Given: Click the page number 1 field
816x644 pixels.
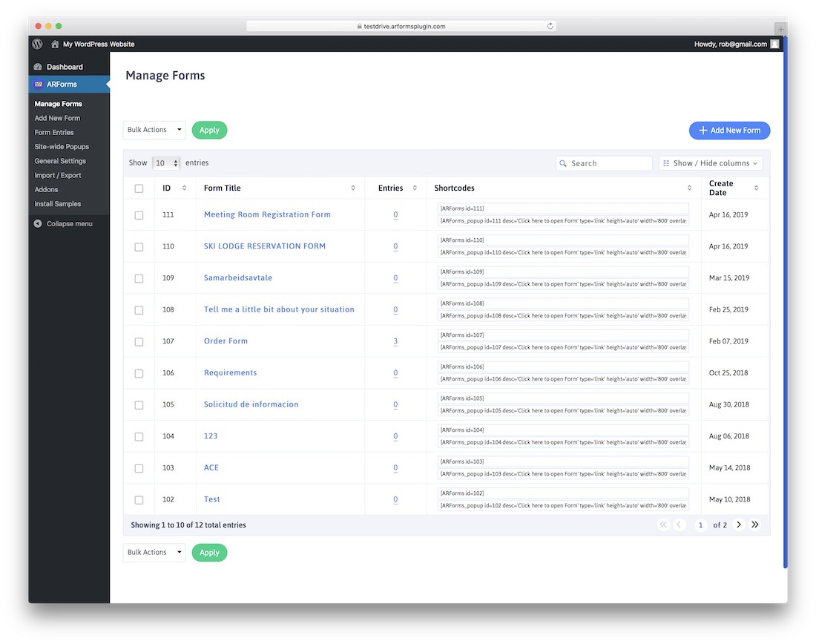Looking at the screenshot, I should click(x=700, y=525).
